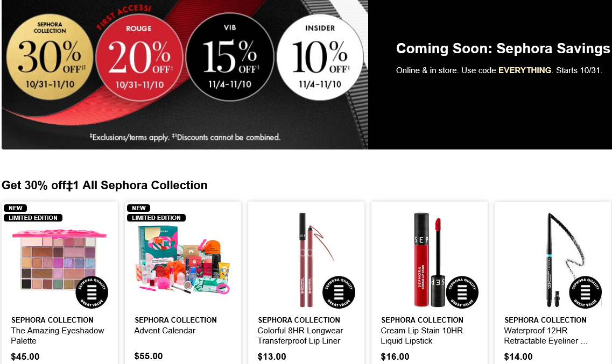Click The Amazing Eyeshadow Palette title
The width and height of the screenshot is (612, 364).
(x=58, y=336)
